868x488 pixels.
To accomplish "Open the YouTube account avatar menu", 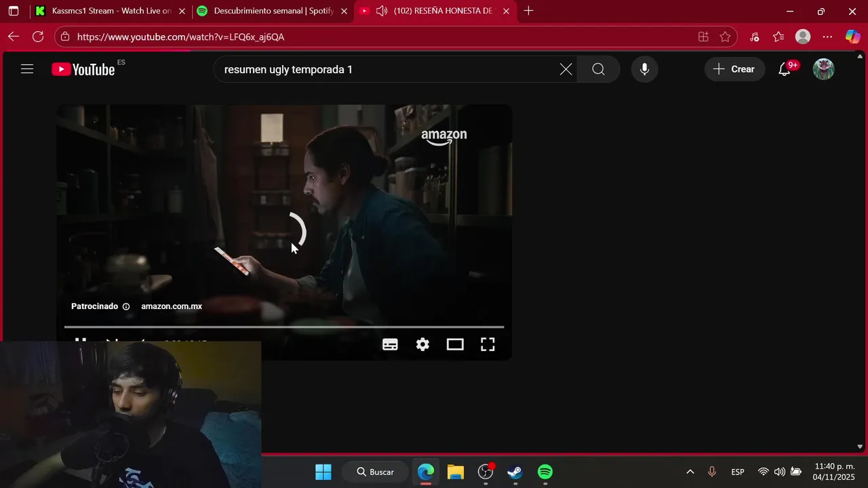I will click(823, 69).
